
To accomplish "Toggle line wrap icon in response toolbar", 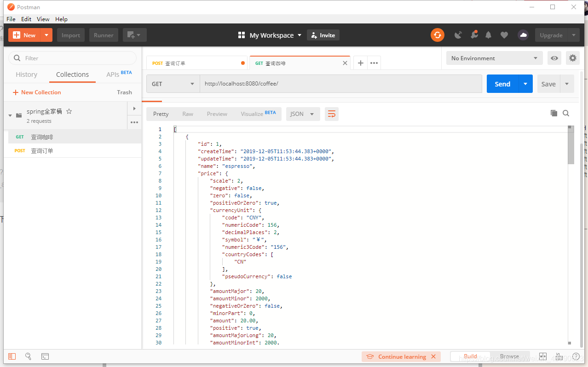I will pos(332,114).
